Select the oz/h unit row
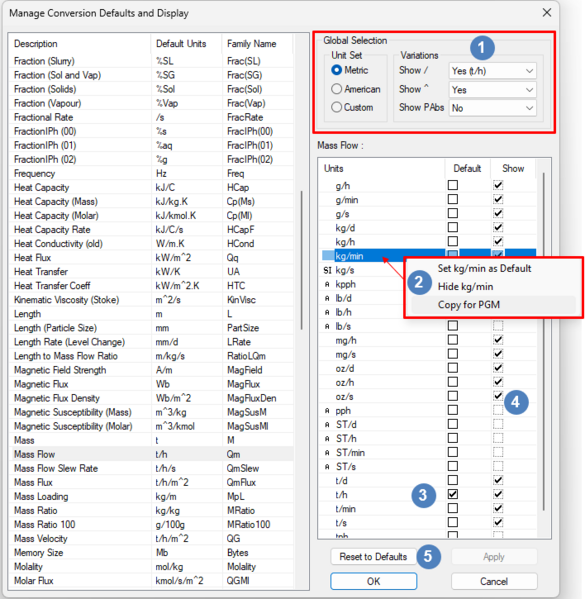The height and width of the screenshot is (599, 585). (428, 382)
